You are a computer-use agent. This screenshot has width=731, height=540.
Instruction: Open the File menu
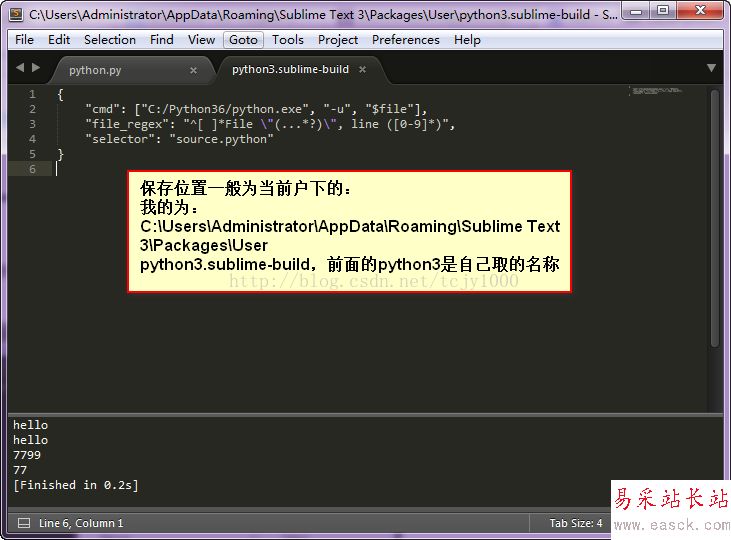[x=24, y=40]
